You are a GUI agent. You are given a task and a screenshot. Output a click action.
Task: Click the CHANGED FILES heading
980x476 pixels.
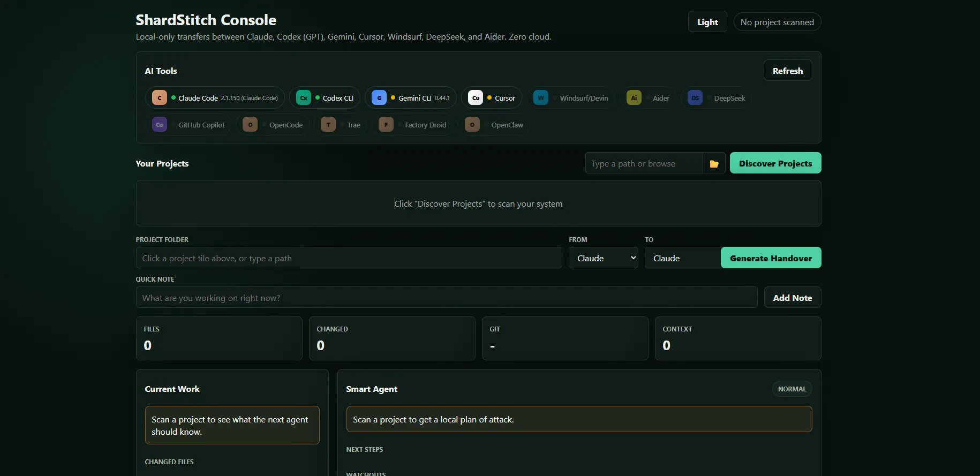(169, 462)
